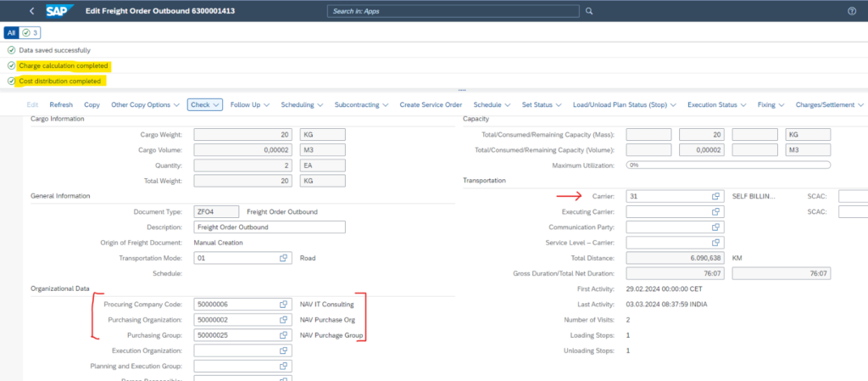Open the help question mark icon
This screenshot has width=868, height=381.
851,11
